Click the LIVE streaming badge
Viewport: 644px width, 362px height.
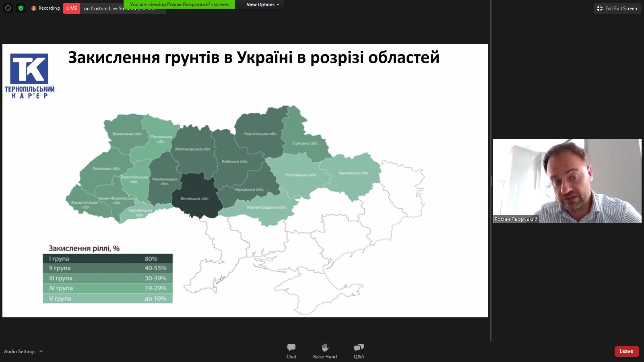coord(72,8)
